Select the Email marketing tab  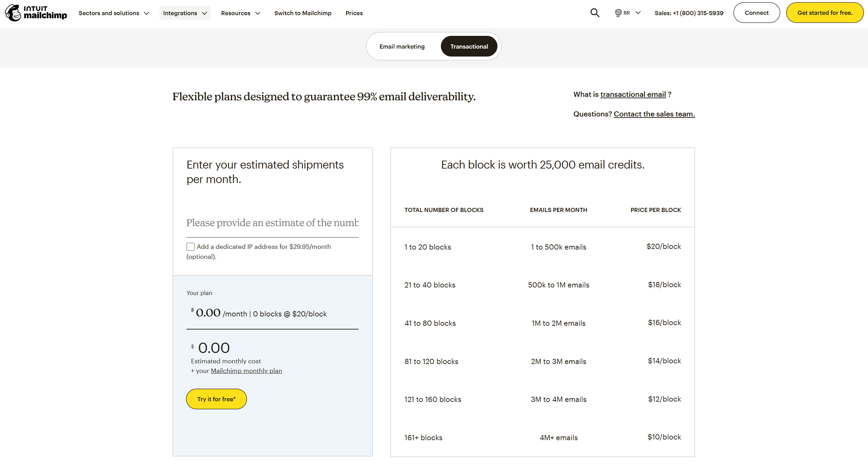[x=402, y=46]
